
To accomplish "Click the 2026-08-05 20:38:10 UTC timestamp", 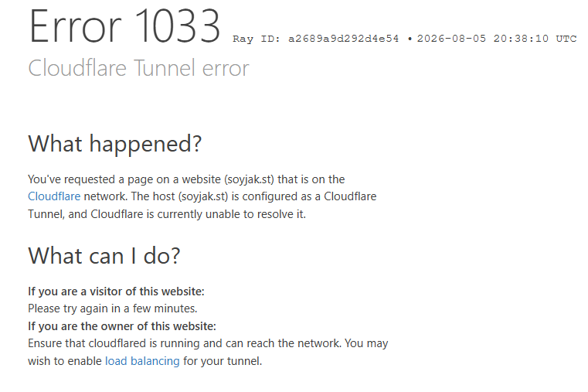I will pyautogui.click(x=497, y=39).
